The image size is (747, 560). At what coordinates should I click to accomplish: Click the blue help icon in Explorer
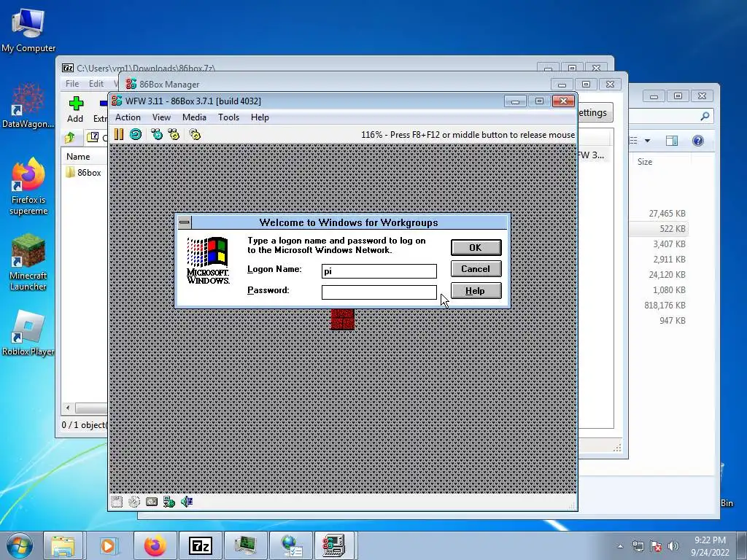[x=698, y=141]
